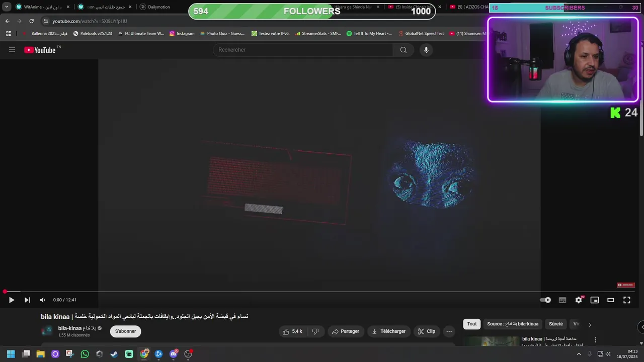Image resolution: width=644 pixels, height=362 pixels.
Task: Open Discord from the taskbar
Action: coord(174,354)
